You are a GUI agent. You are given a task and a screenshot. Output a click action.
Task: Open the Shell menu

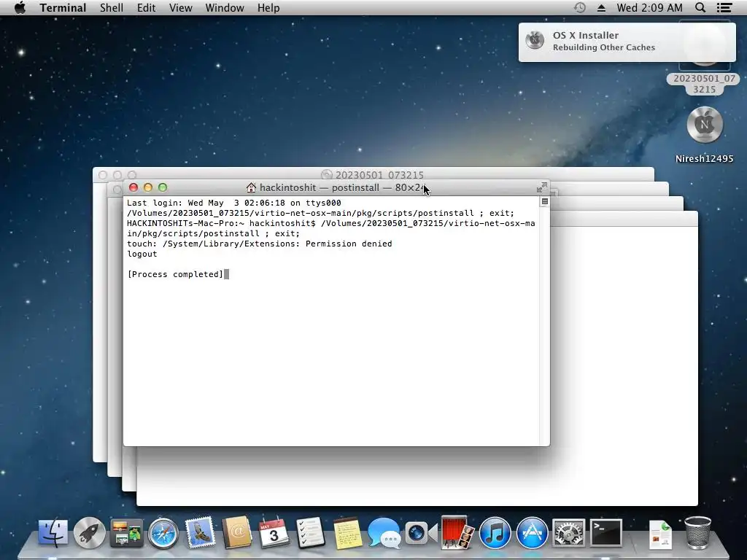[x=112, y=7]
